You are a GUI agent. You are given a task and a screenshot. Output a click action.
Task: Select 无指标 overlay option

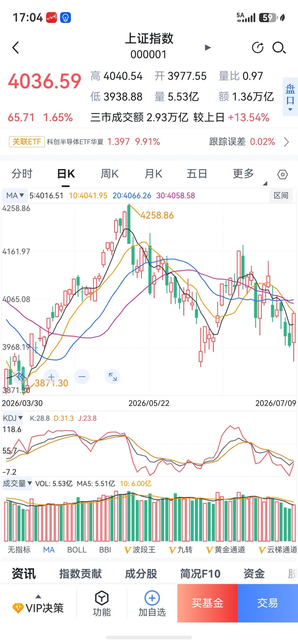tap(19, 550)
